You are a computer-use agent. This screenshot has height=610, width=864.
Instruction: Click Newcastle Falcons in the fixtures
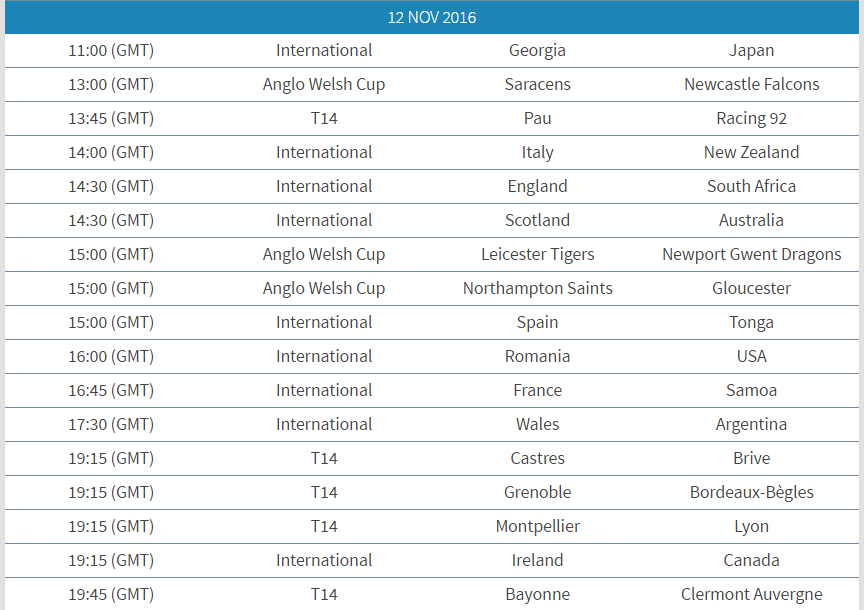pyautogui.click(x=751, y=84)
